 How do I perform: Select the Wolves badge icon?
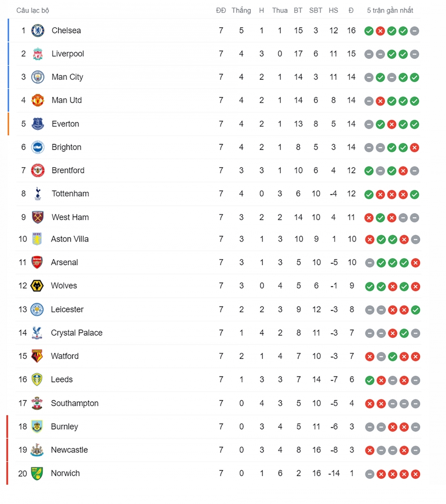pos(37,286)
